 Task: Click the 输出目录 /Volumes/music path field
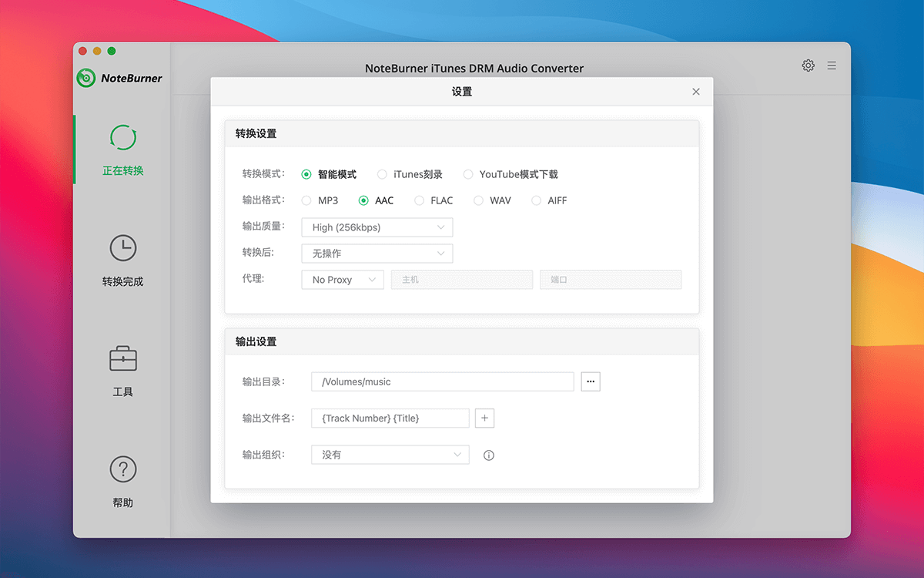click(443, 381)
